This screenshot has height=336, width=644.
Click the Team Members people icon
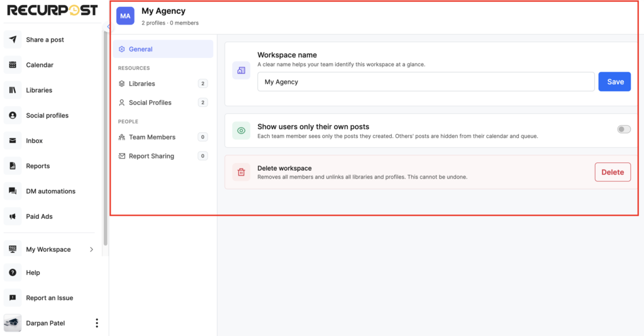(x=121, y=137)
